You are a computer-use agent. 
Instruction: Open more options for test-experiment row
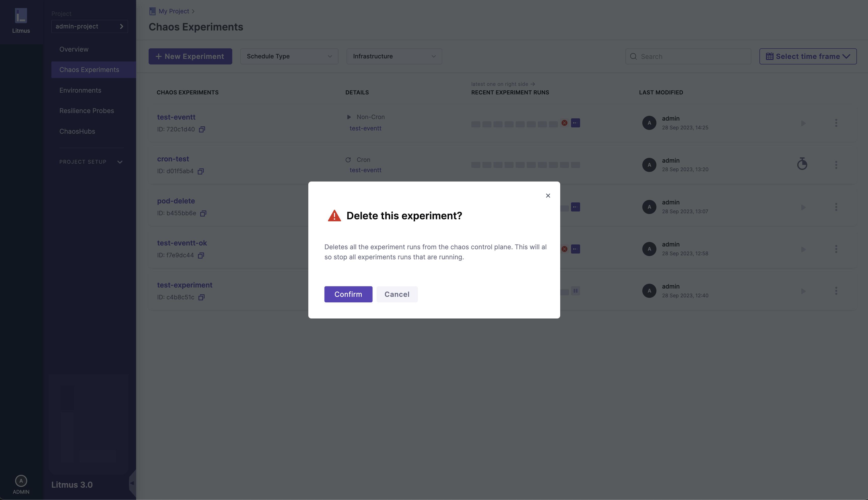pyautogui.click(x=836, y=291)
